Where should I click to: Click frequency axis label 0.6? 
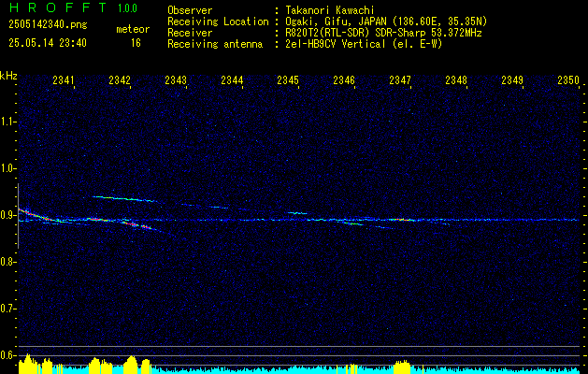tap(7, 355)
